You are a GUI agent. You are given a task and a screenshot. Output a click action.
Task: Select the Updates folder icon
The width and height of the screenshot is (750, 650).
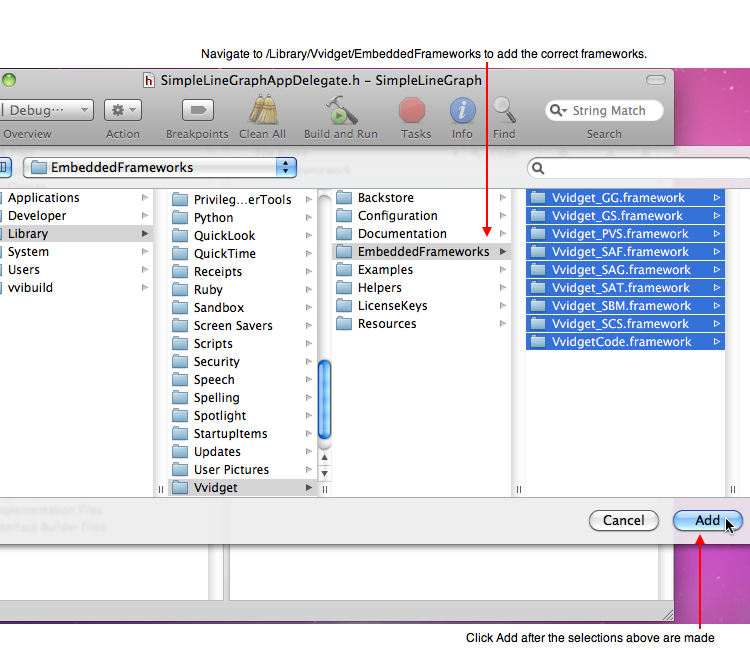(180, 452)
